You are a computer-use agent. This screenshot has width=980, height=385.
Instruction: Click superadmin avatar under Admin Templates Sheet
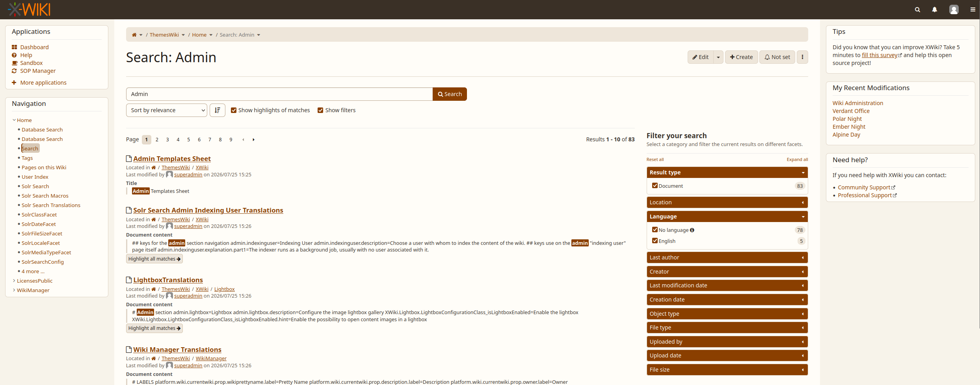(x=169, y=174)
